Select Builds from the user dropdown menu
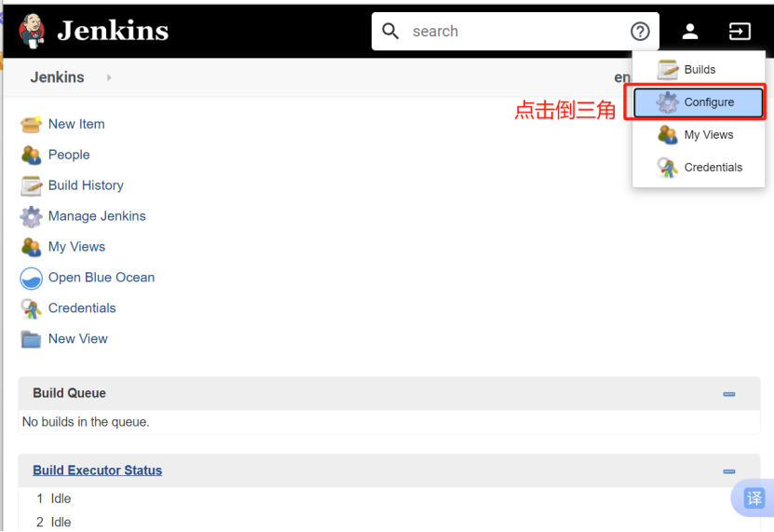Screen dimensions: 774x532 (x=699, y=70)
